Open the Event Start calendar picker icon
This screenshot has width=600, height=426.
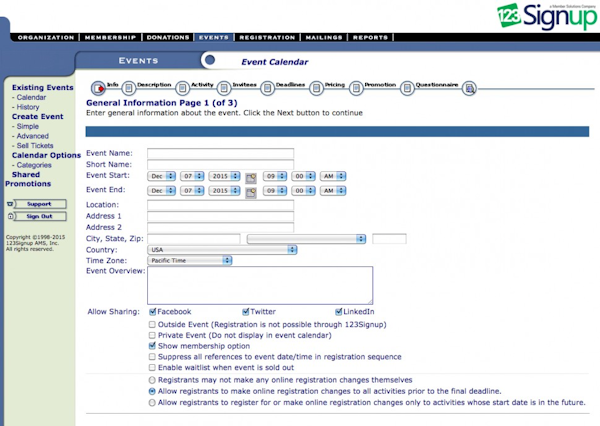[251, 178]
